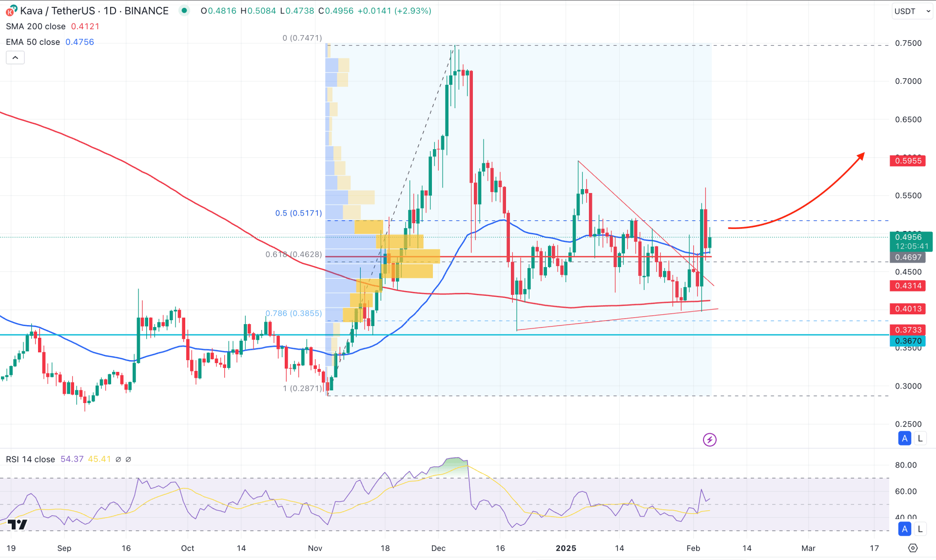Click the 0.4314 red price label
This screenshot has width=936, height=560.
(908, 286)
